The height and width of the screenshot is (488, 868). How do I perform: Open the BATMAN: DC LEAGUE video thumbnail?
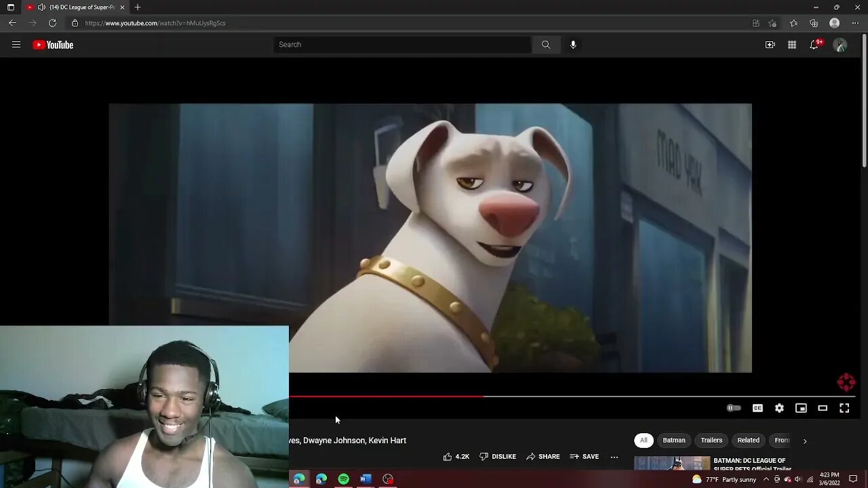click(x=672, y=464)
